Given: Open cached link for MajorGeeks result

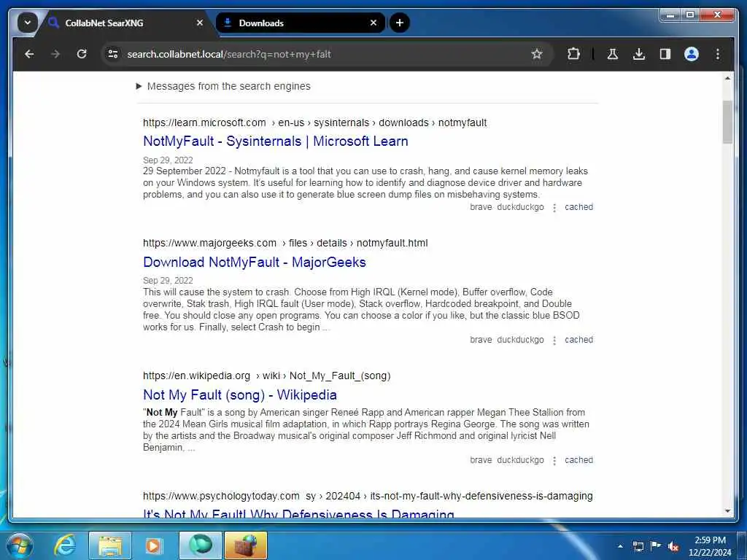Looking at the screenshot, I should (x=578, y=340).
